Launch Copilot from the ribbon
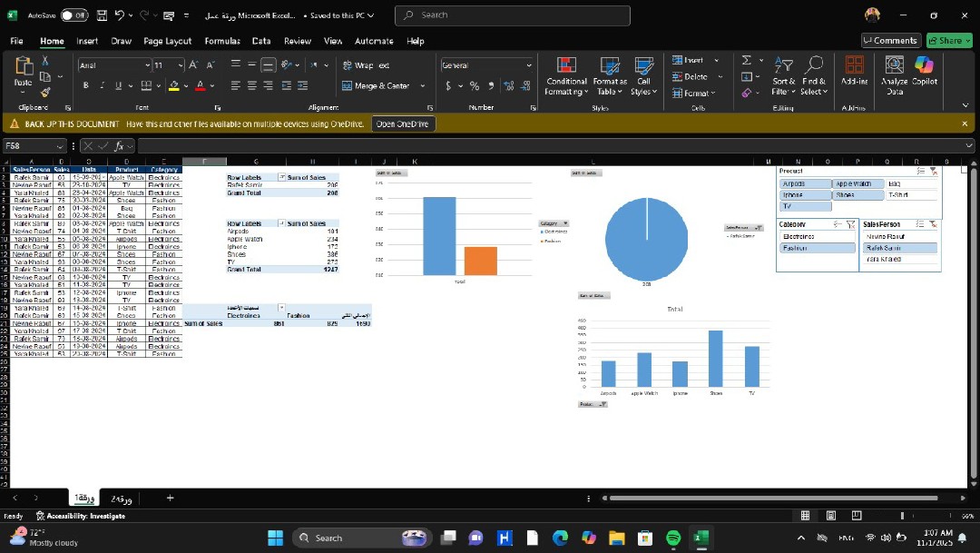 924,65
